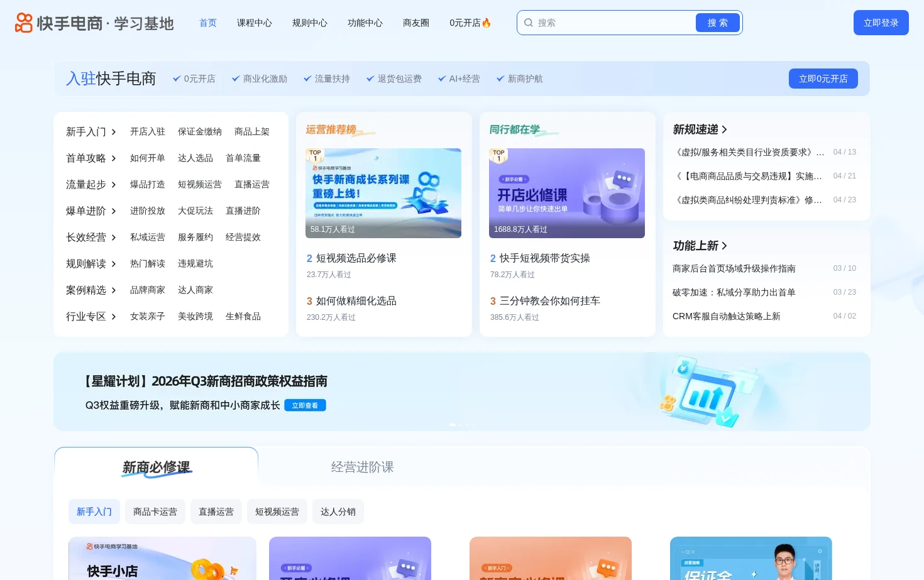Open ranked course 三分钟教会你如何挂车
The width and height of the screenshot is (924, 580).
[x=549, y=301]
